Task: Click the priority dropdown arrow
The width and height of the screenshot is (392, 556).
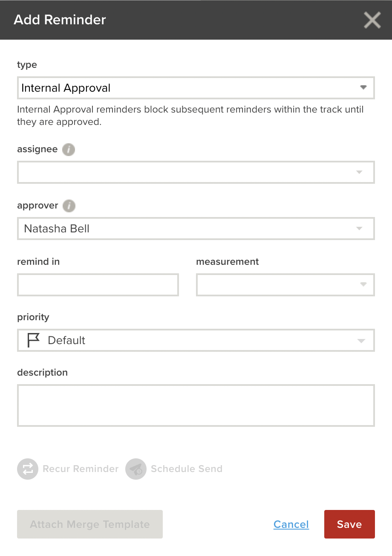Action: point(361,341)
